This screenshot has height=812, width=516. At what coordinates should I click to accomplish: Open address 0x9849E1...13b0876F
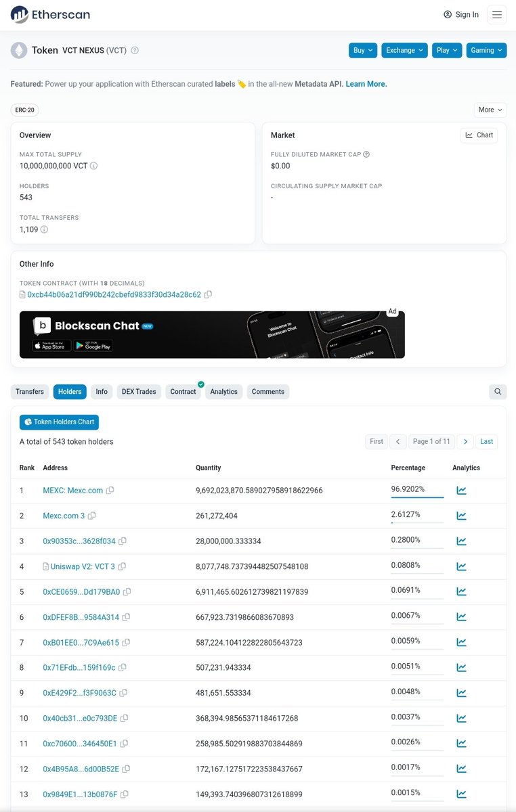click(x=80, y=794)
